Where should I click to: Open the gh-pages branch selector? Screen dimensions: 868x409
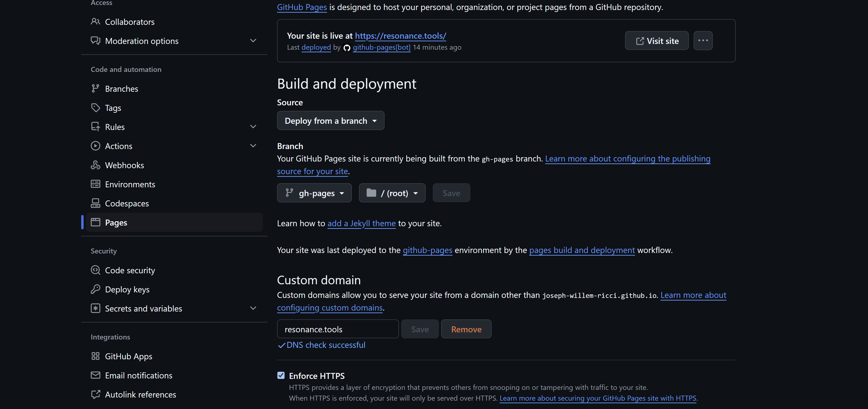coord(314,193)
